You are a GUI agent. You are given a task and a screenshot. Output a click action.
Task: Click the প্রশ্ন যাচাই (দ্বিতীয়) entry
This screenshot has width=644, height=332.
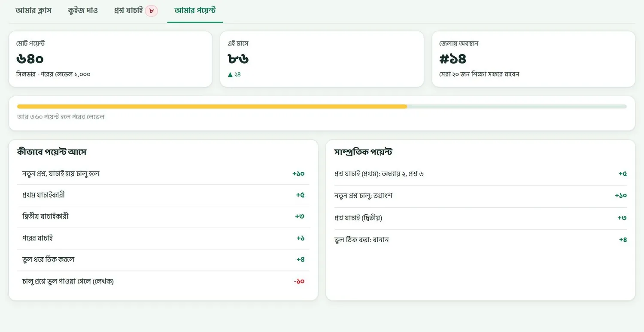(x=480, y=218)
